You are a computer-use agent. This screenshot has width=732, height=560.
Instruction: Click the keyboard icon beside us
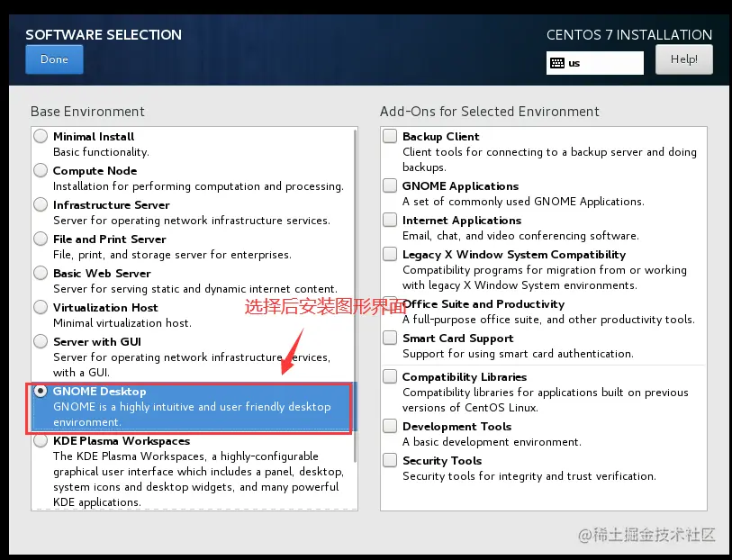(x=557, y=63)
